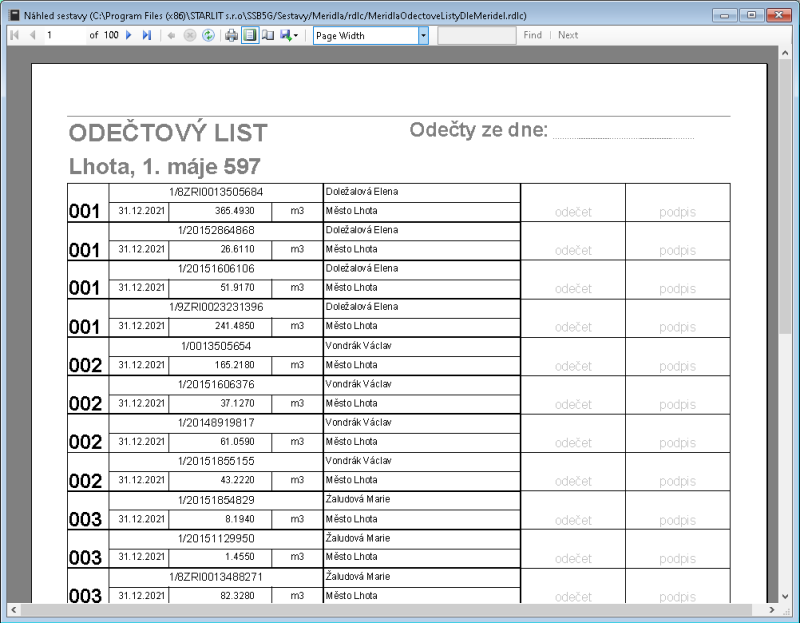This screenshot has width=800, height=623.
Task: Jump to the last page icon
Action: click(x=146, y=34)
